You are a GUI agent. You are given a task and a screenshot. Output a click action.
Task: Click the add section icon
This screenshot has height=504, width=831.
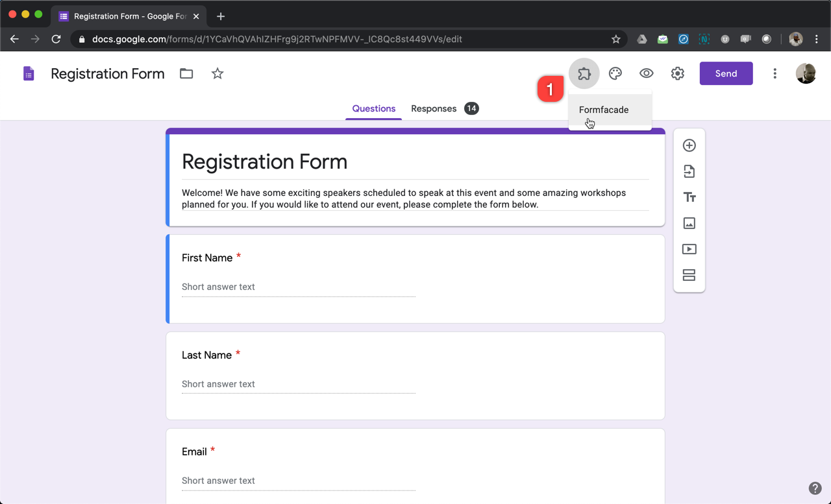[689, 275]
